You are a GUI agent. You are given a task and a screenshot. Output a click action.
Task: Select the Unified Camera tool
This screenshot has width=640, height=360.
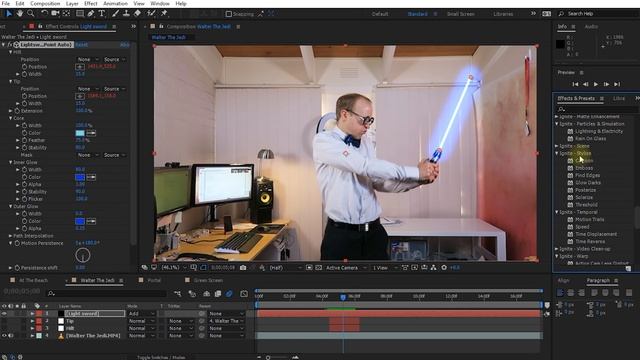tap(55, 13)
